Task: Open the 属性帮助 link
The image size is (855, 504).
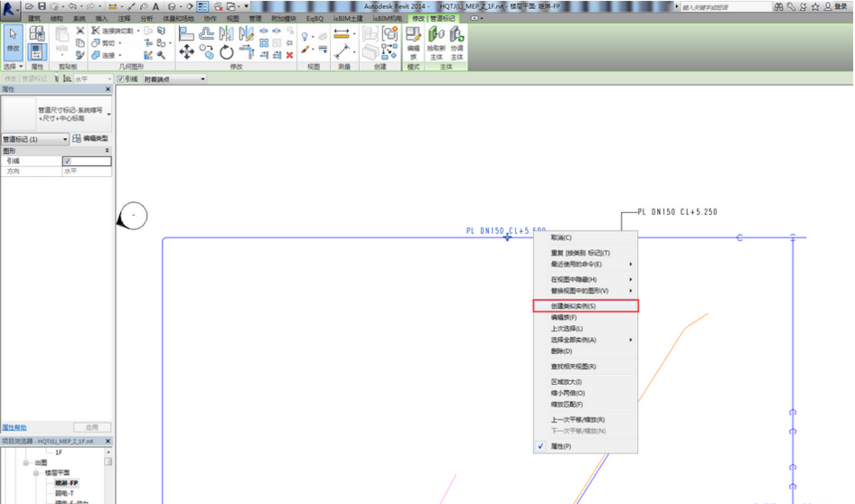Action: pyautogui.click(x=14, y=427)
